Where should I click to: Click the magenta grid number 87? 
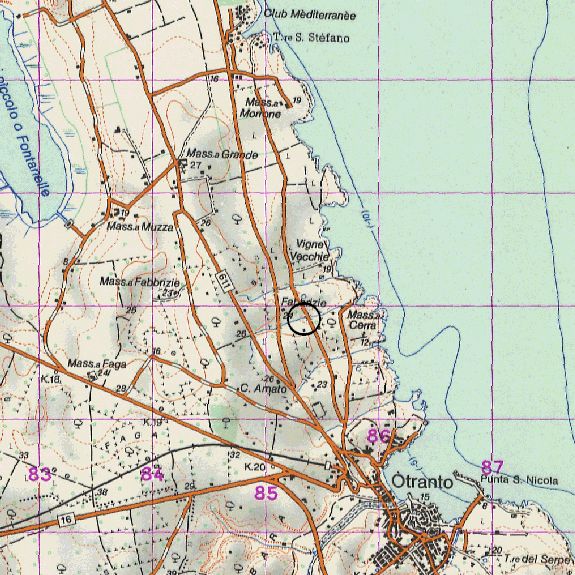(x=492, y=467)
